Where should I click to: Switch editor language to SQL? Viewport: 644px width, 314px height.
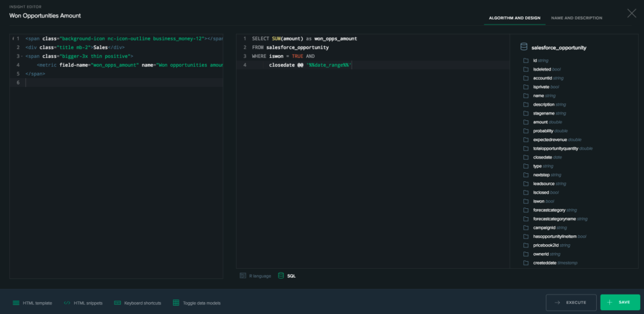[x=287, y=276]
